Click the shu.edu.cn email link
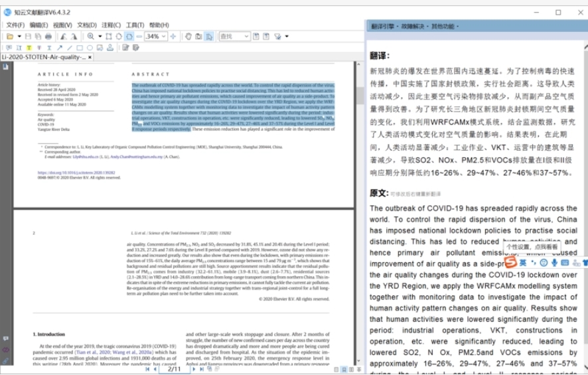The width and height of the screenshot is (588, 375). [86, 157]
